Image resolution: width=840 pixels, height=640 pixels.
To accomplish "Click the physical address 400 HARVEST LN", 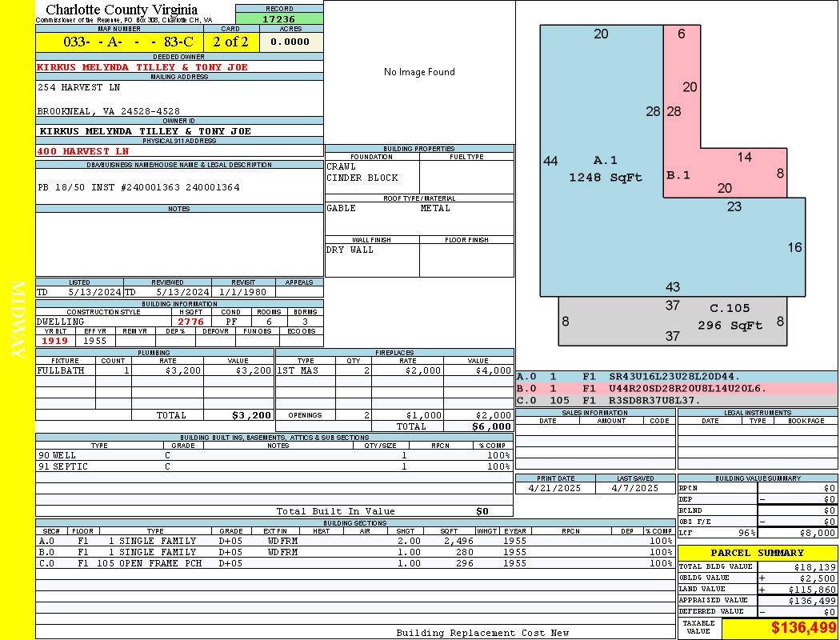I will click(x=83, y=151).
